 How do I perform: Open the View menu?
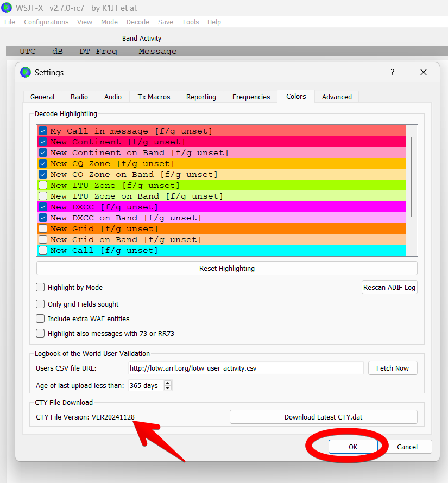click(x=85, y=22)
